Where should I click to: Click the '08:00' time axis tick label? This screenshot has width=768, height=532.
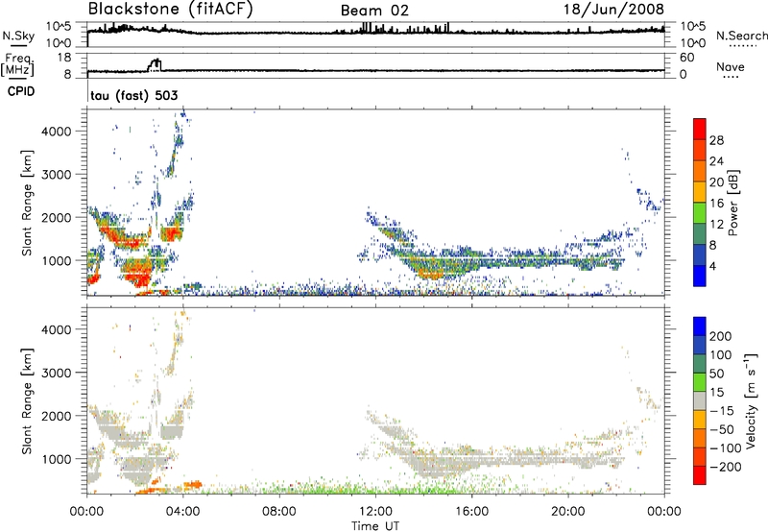pyautogui.click(x=279, y=512)
